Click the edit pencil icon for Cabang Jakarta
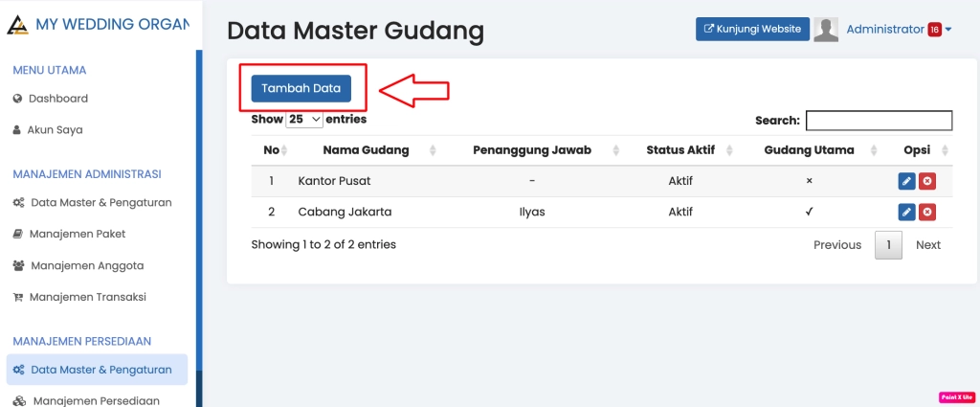This screenshot has height=407, width=980. pos(906,212)
